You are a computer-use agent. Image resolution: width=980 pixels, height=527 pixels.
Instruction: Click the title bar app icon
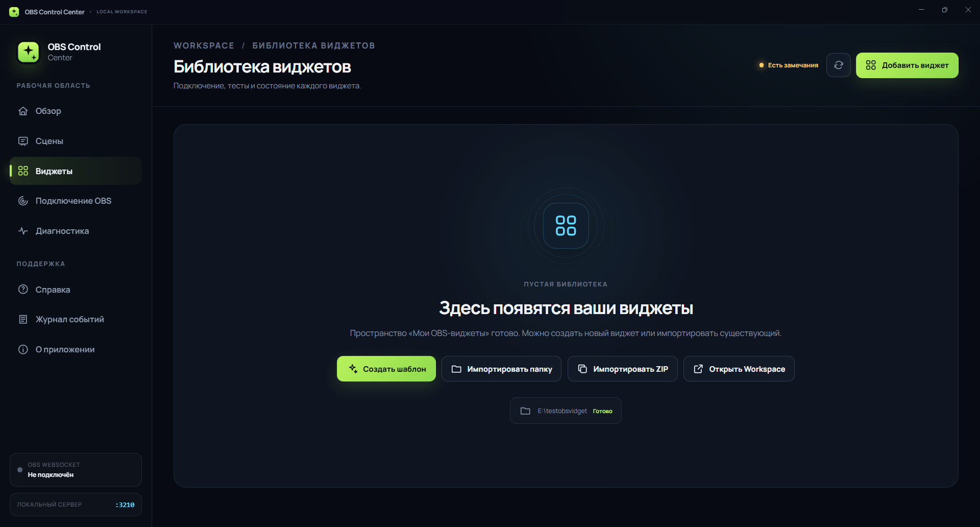[14, 12]
